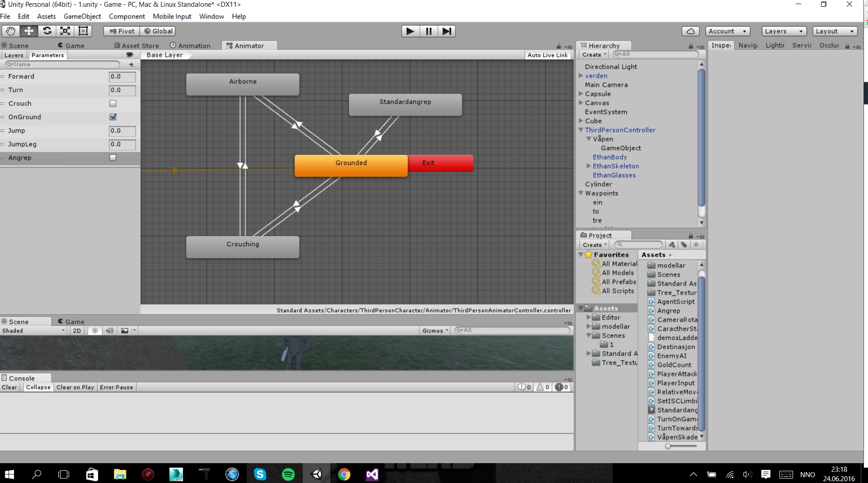Screen dimensions: 868x483
Task: Select the Rotate tool icon
Action: pyautogui.click(x=47, y=31)
